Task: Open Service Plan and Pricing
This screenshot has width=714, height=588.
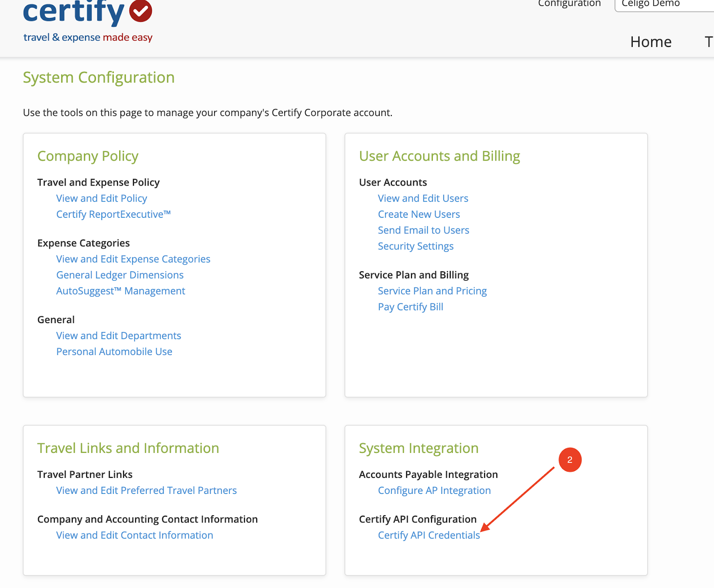Action: tap(432, 291)
